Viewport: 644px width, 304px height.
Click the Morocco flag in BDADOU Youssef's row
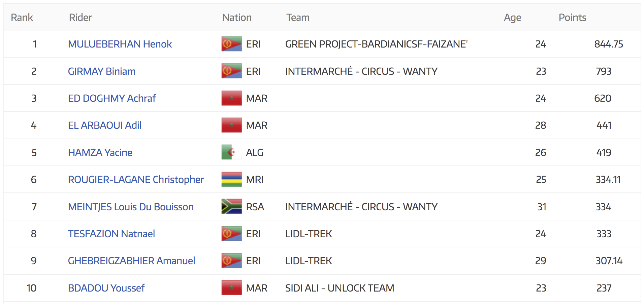231,288
